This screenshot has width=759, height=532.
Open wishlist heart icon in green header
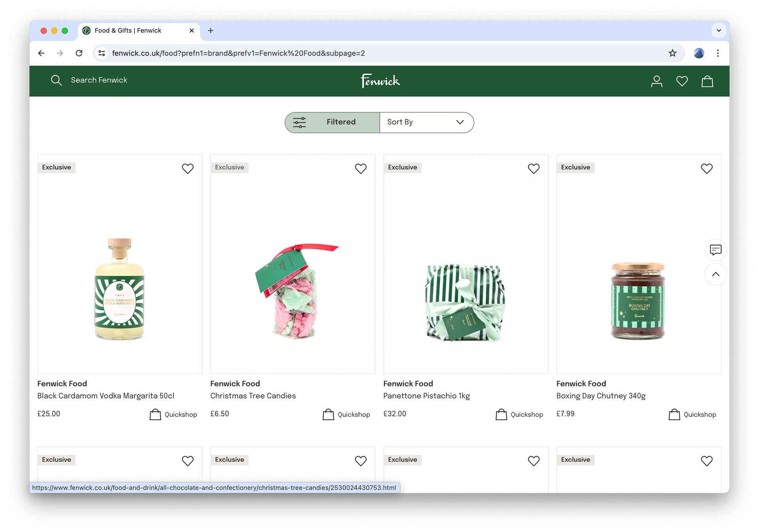pyautogui.click(x=682, y=81)
